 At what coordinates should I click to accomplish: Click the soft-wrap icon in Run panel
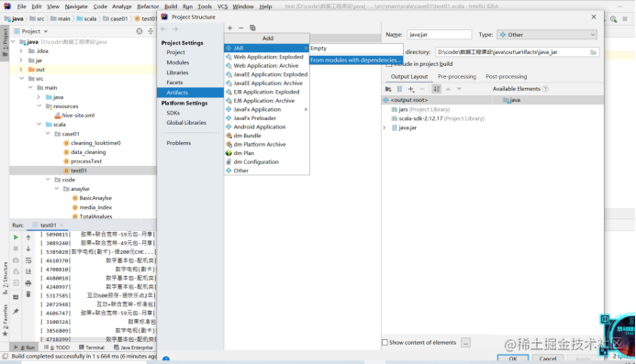28,260
